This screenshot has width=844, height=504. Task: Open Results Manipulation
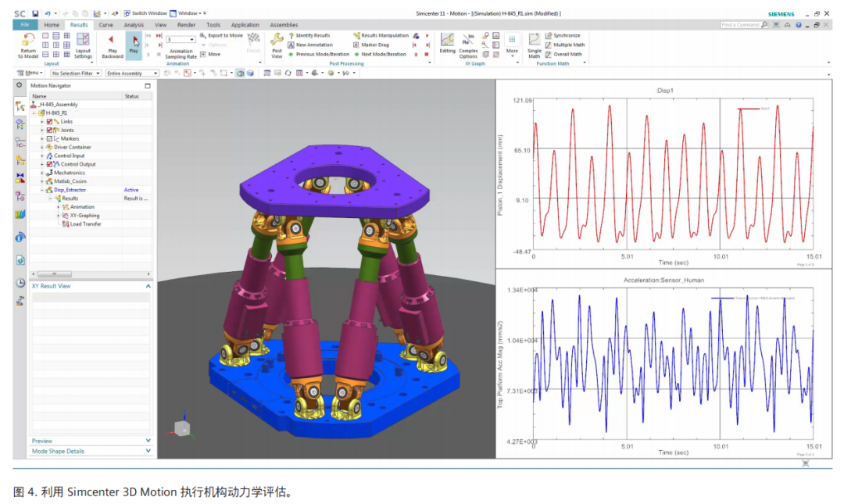[381, 35]
